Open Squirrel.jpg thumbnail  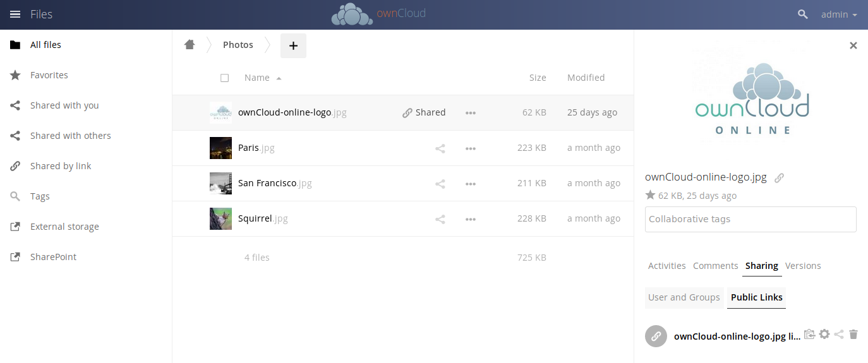[220, 219]
